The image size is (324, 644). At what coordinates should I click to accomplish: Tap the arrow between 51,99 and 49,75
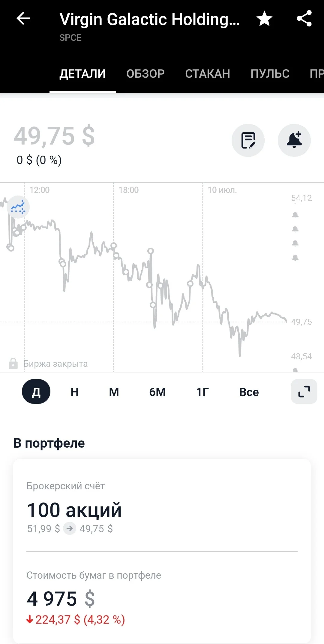click(70, 528)
